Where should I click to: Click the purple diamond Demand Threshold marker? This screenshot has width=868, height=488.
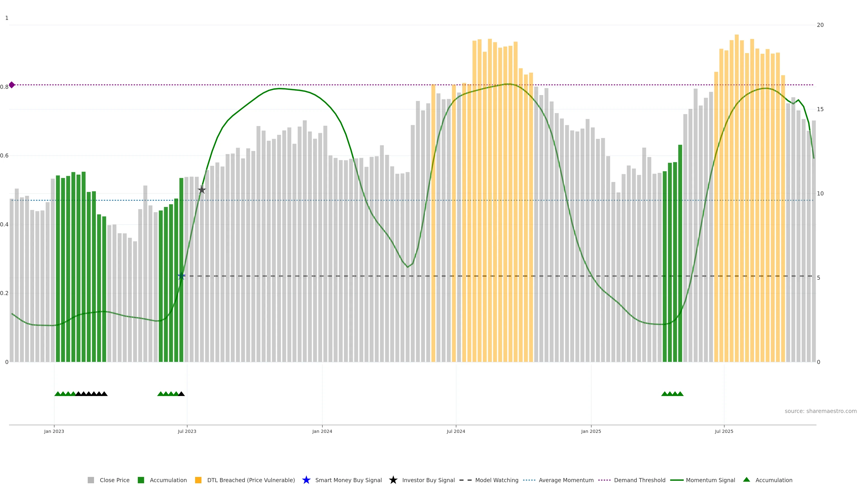tap(12, 85)
